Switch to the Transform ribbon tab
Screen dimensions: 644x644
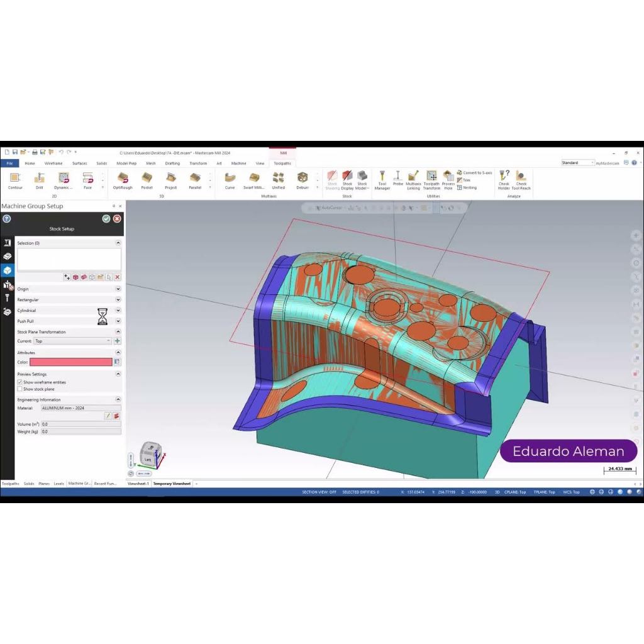coord(198,163)
